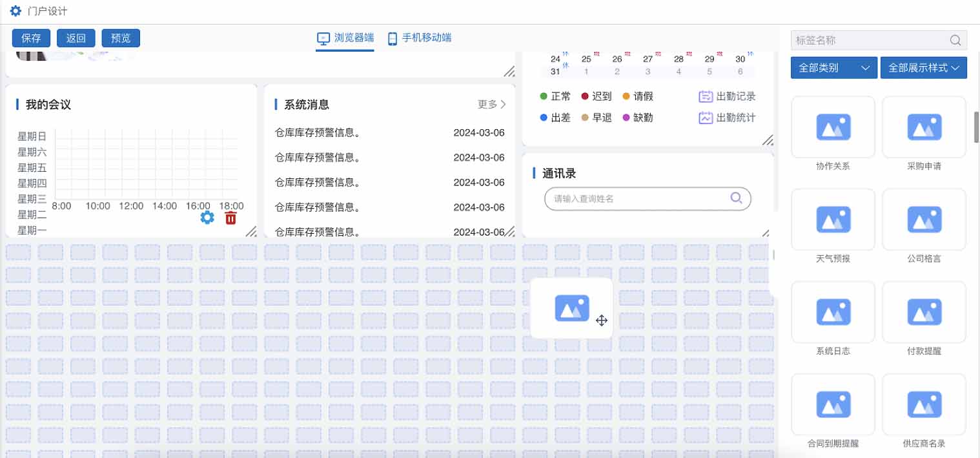Click the 出勤记录 calendar icon

[x=705, y=96]
